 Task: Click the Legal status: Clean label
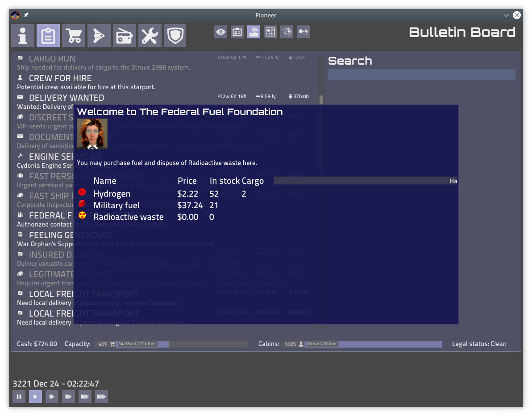479,344
